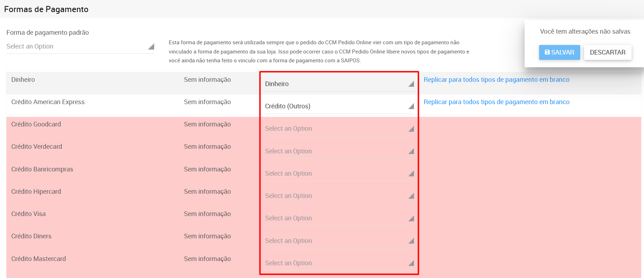Click the Forma de pagamento padrão label
The width and height of the screenshot is (644, 278).
click(x=47, y=33)
